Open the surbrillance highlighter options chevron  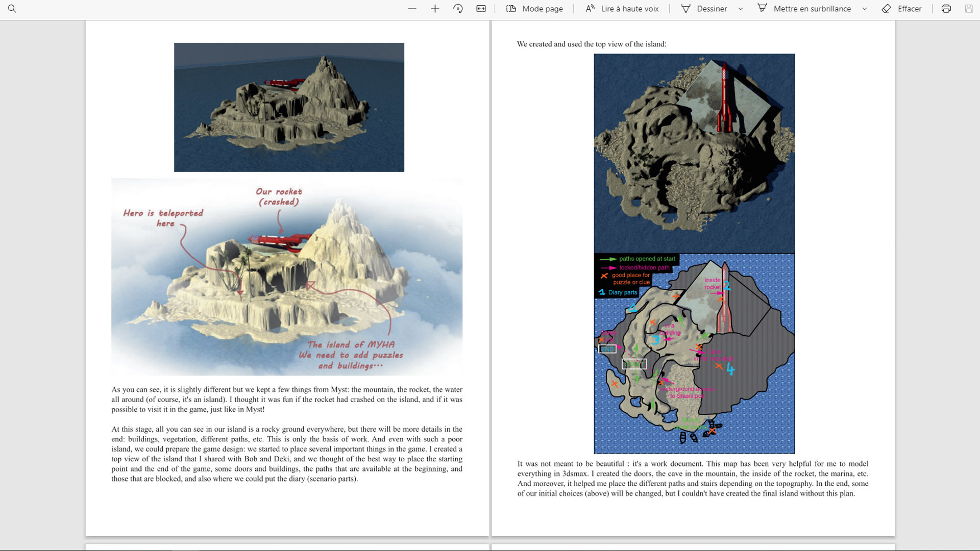864,9
